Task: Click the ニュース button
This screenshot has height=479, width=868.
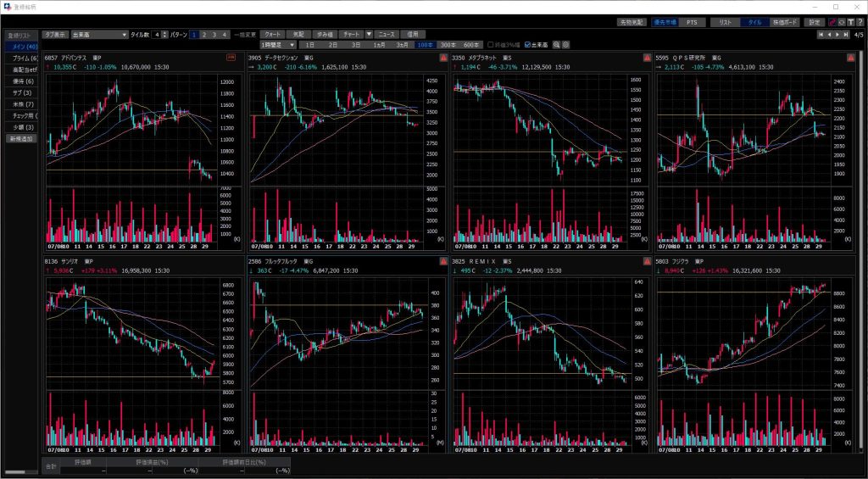Action: 387,34
